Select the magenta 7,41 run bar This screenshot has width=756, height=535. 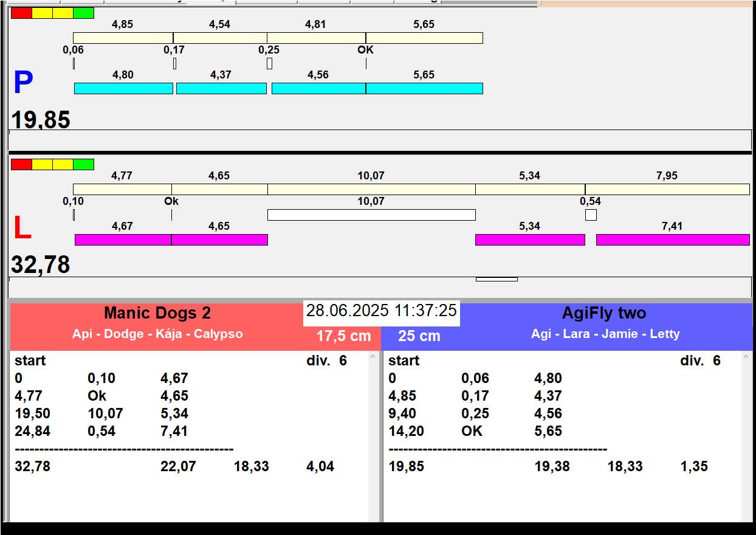point(672,240)
